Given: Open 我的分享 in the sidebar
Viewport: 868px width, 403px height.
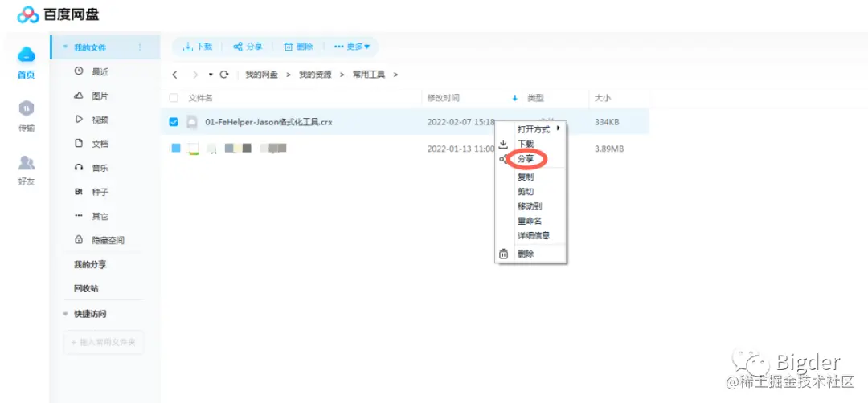Looking at the screenshot, I should tap(90, 264).
